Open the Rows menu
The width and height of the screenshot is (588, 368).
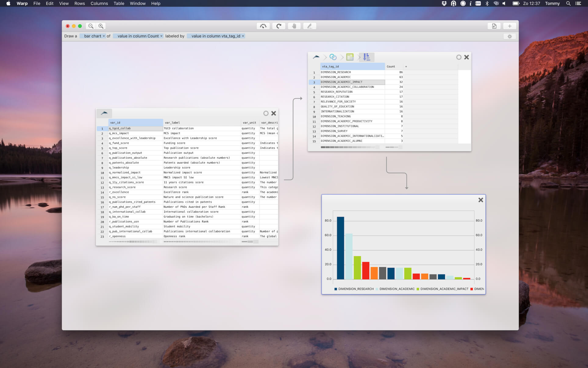click(80, 3)
